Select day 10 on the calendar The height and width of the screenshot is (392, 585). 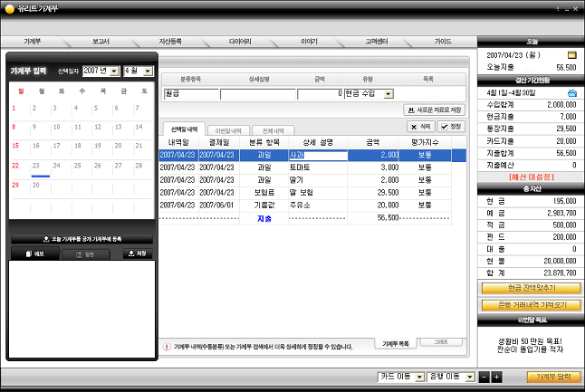coord(56,127)
